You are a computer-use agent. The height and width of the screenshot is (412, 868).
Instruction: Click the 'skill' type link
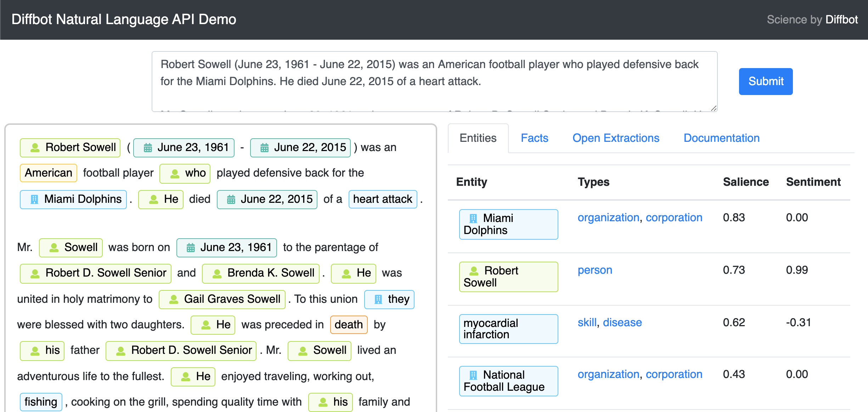coord(587,322)
